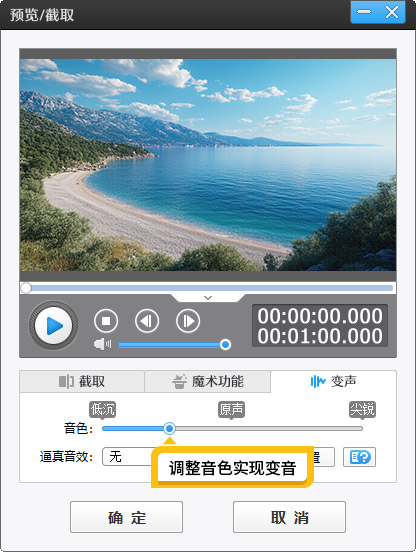
Task: Select the 尖锐 preset label
Action: click(362, 409)
